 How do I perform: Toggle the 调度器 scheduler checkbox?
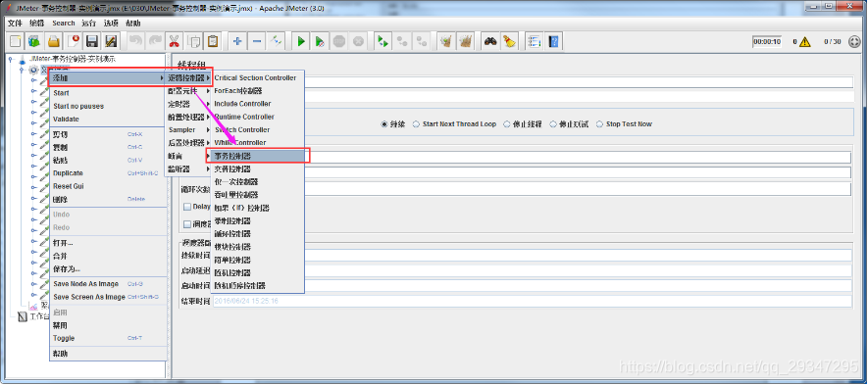pyautogui.click(x=187, y=224)
